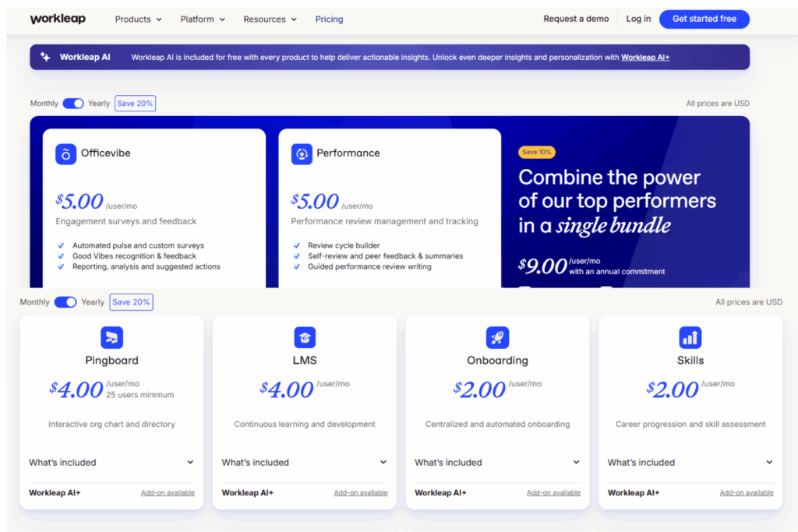Select the Skills bar chart icon
Image resolution: width=798 pixels, height=532 pixels.
click(x=690, y=336)
